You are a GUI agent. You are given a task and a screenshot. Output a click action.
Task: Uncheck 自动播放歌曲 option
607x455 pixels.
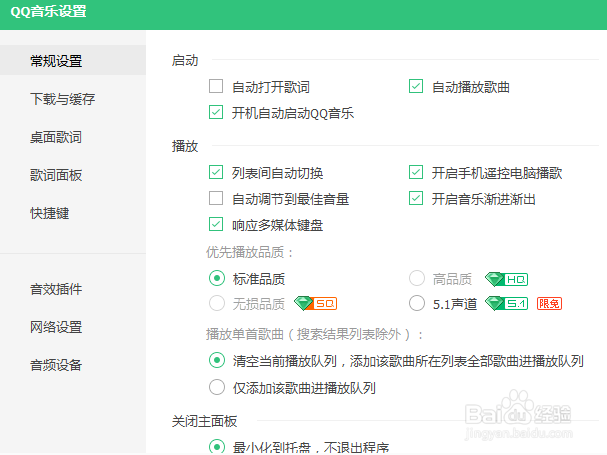pyautogui.click(x=416, y=86)
